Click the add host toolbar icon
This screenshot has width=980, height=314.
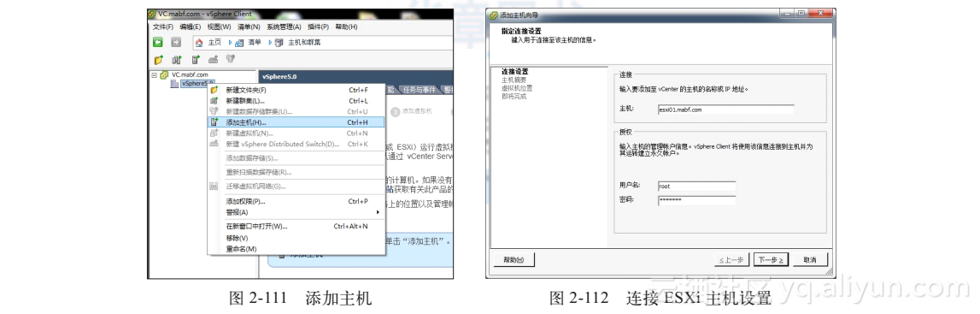195,59
